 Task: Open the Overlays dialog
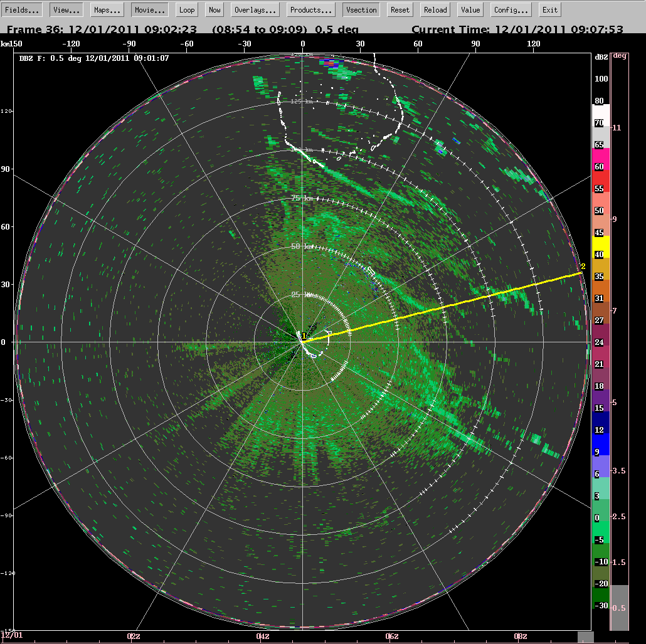253,9
